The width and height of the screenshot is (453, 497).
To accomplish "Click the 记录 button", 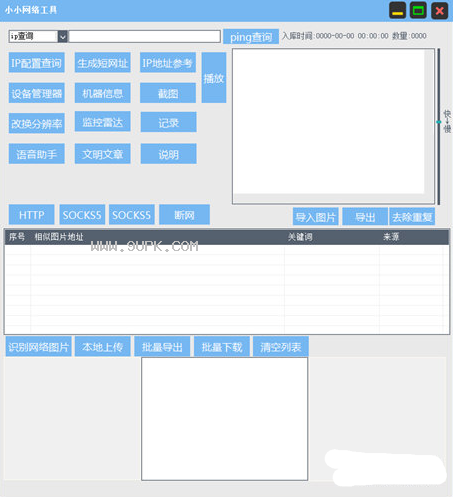I will coord(168,122).
